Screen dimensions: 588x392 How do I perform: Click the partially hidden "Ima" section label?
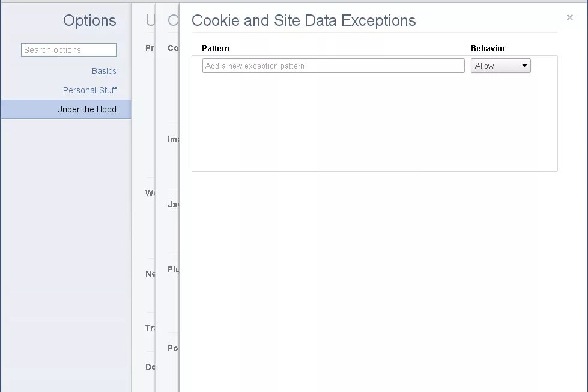pos(173,139)
